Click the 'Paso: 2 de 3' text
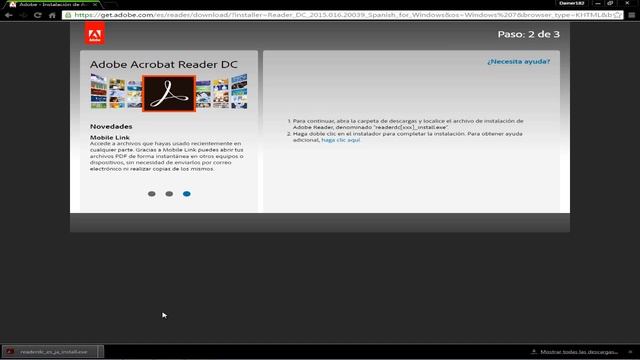 529,34
